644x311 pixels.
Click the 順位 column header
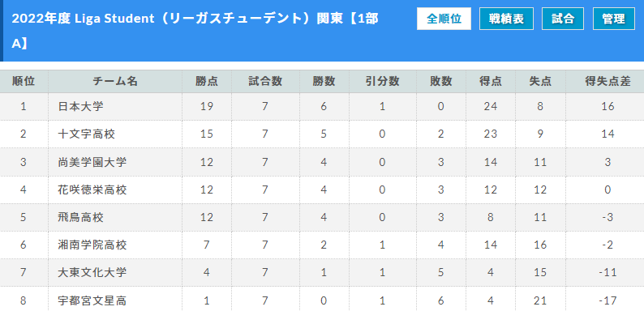click(24, 81)
